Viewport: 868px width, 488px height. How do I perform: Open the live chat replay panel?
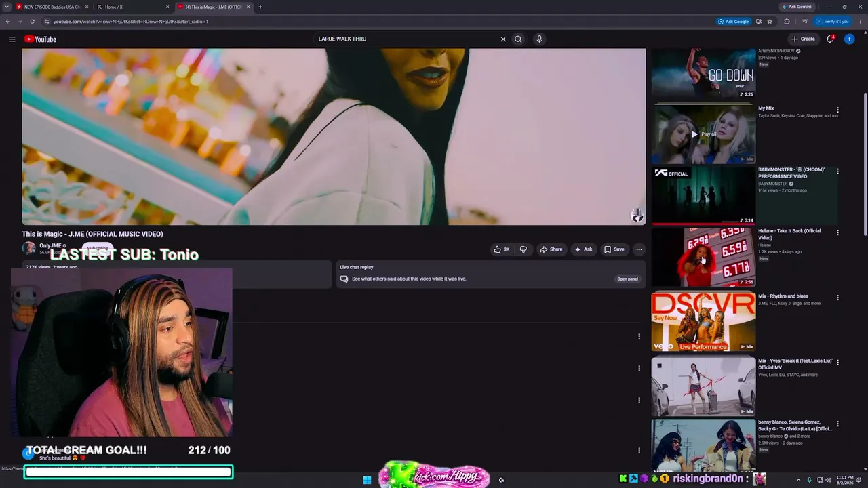pyautogui.click(x=627, y=279)
